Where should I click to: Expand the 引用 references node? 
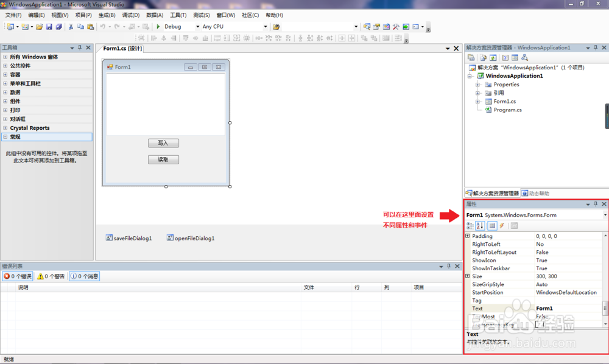point(477,93)
